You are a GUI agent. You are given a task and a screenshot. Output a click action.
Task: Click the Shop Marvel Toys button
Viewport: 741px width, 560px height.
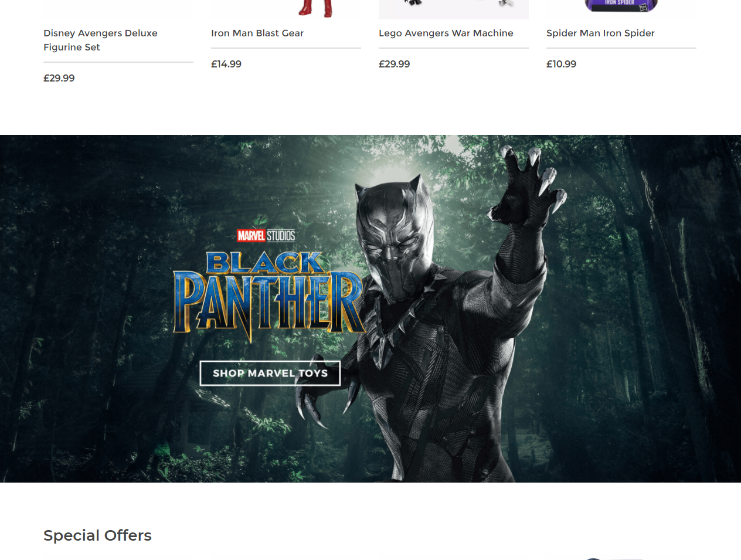click(270, 373)
